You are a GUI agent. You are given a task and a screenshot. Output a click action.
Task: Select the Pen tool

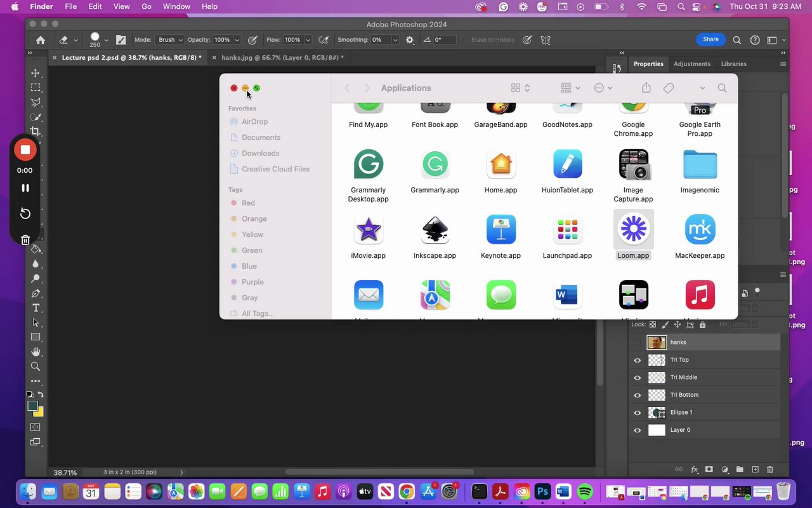click(x=36, y=293)
